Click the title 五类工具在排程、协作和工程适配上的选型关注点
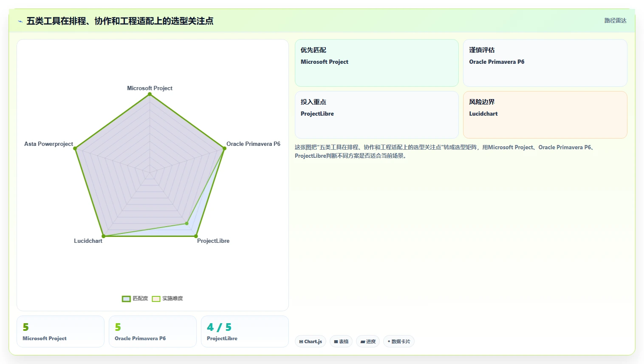Screen dimensions: 644x364 point(120,21)
